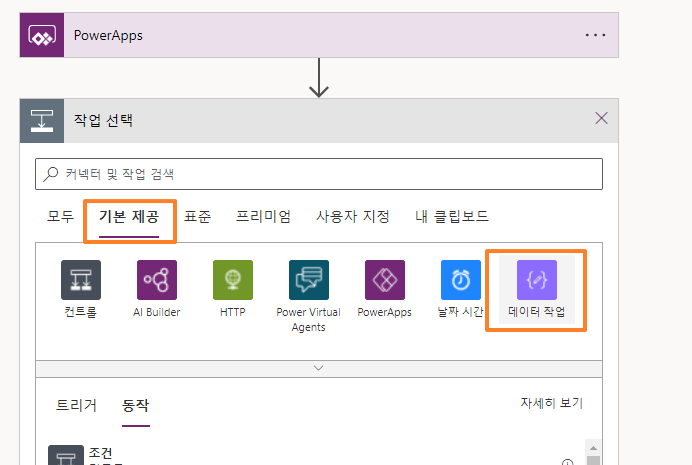Switch to the 동작 tab

tap(135, 405)
